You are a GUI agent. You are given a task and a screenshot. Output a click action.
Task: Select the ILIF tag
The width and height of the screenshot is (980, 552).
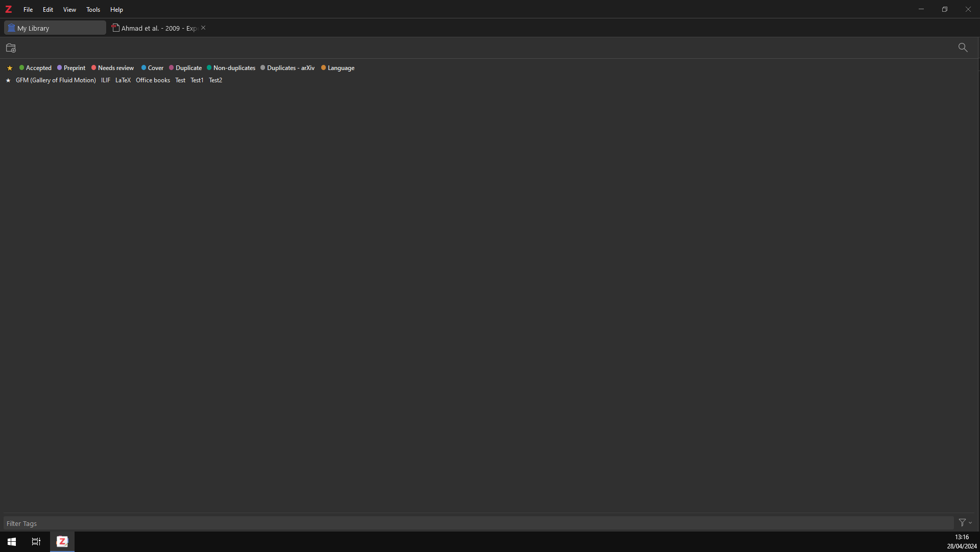[x=106, y=80]
